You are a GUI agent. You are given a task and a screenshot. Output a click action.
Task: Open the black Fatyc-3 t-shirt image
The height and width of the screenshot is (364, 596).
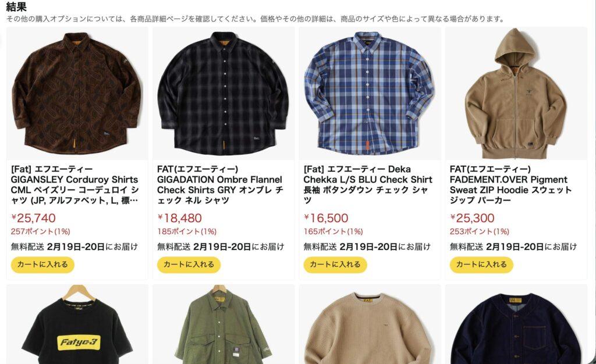[x=77, y=324]
